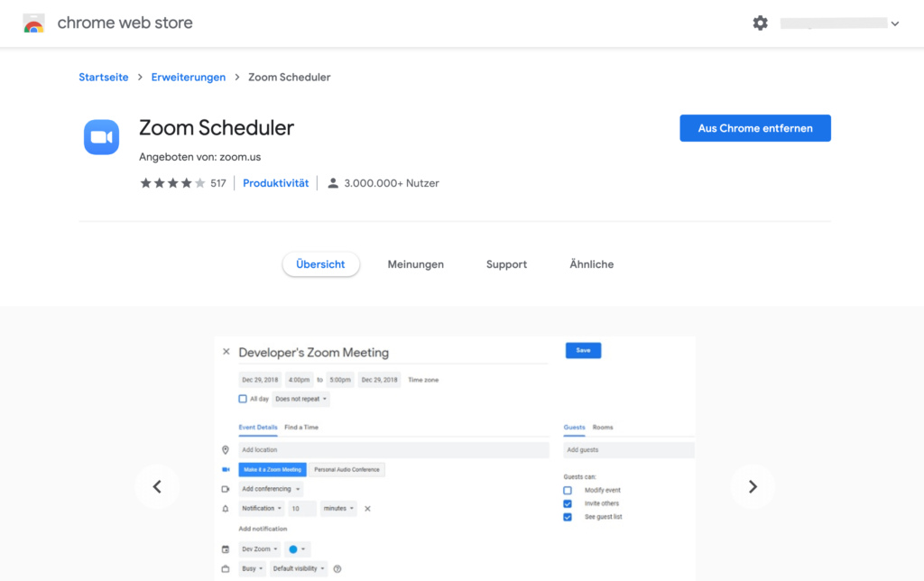The image size is (924, 581).
Task: Open the Notification type dropdown
Action: point(262,509)
